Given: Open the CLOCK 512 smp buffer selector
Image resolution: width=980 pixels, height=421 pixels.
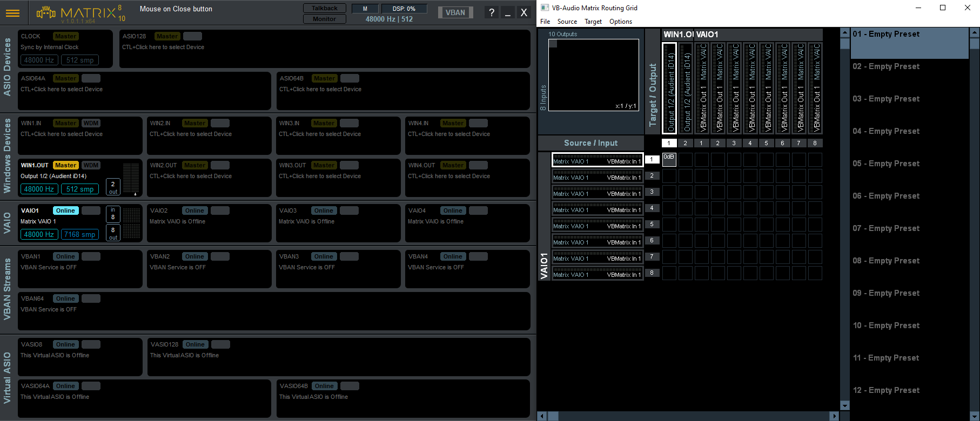Looking at the screenshot, I should tap(80, 60).
